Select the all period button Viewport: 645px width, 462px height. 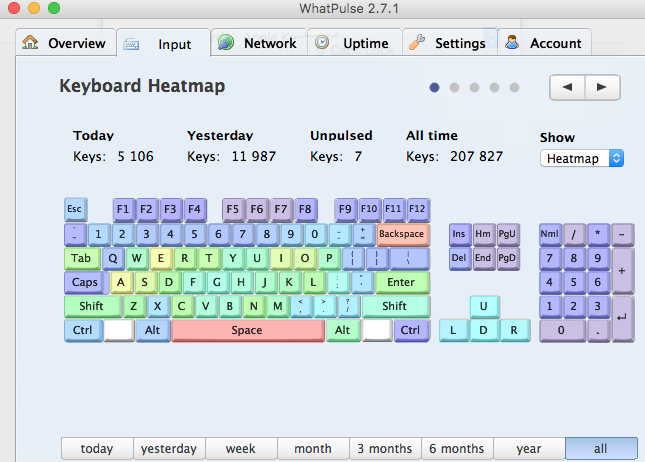pyautogui.click(x=601, y=448)
